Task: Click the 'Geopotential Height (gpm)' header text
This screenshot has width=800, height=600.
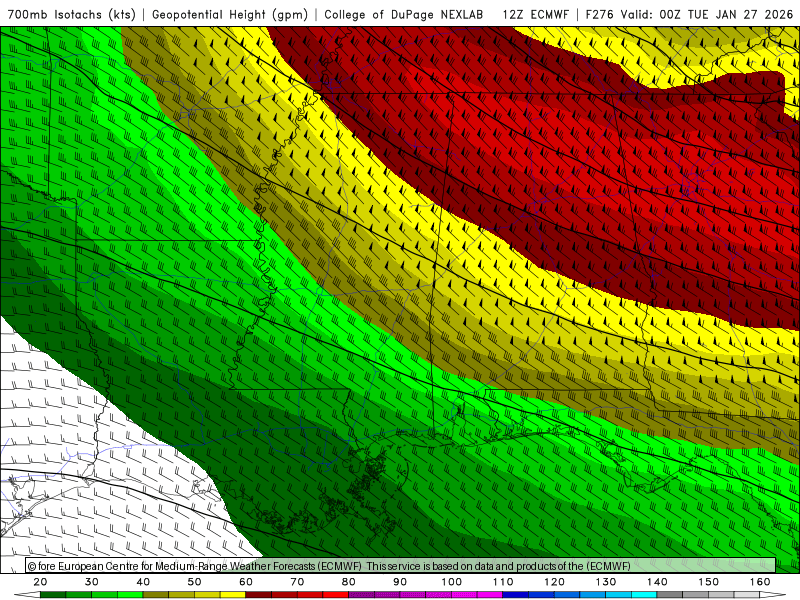Action: (x=230, y=14)
